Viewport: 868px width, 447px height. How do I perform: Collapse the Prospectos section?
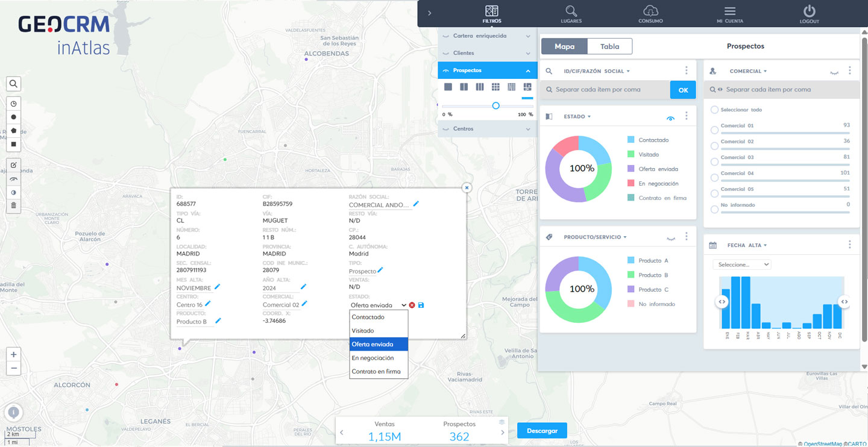pyautogui.click(x=487, y=70)
